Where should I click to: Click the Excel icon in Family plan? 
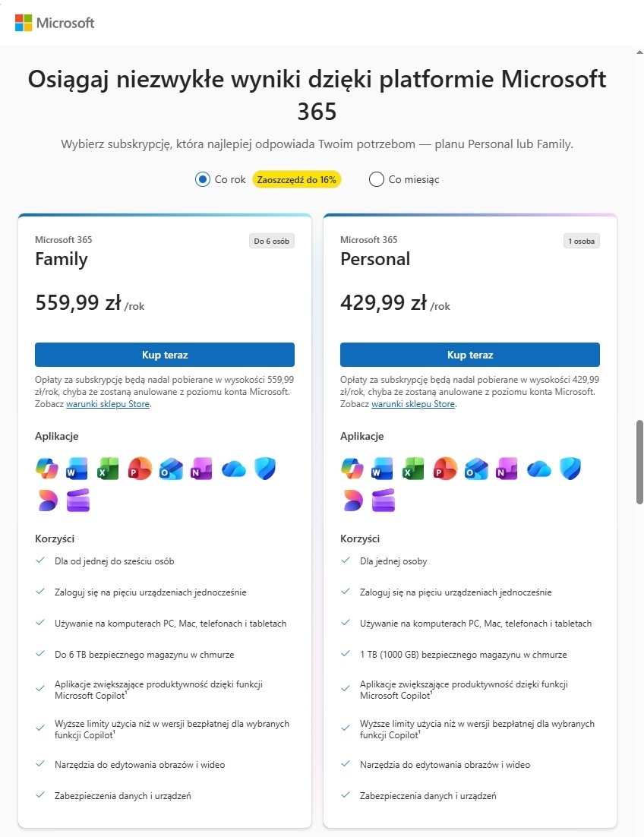109,469
